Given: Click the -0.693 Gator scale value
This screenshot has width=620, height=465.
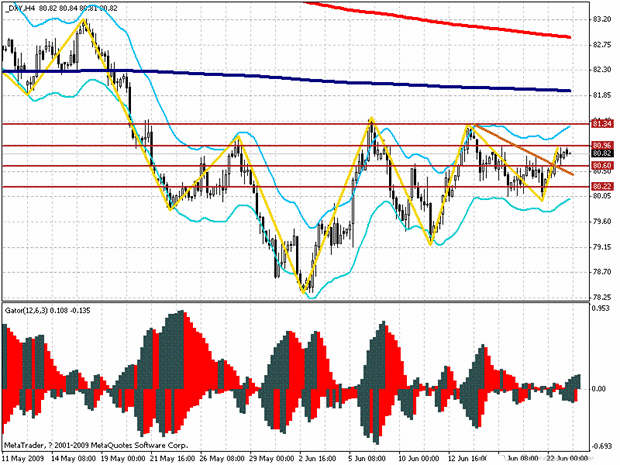Looking at the screenshot, I should pos(601,447).
